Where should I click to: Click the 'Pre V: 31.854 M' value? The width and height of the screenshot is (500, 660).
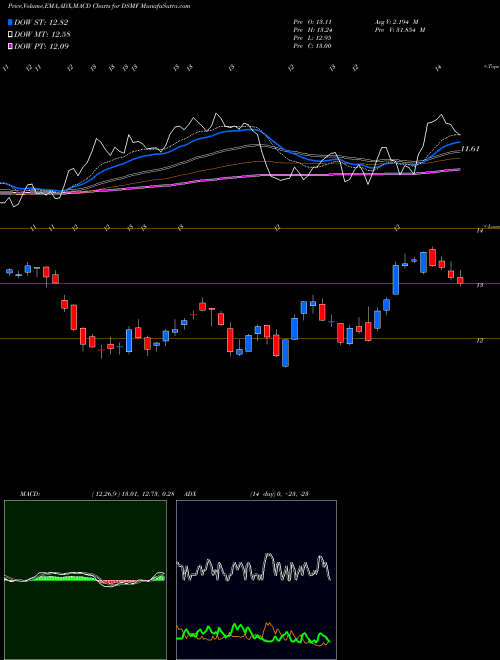point(400,30)
